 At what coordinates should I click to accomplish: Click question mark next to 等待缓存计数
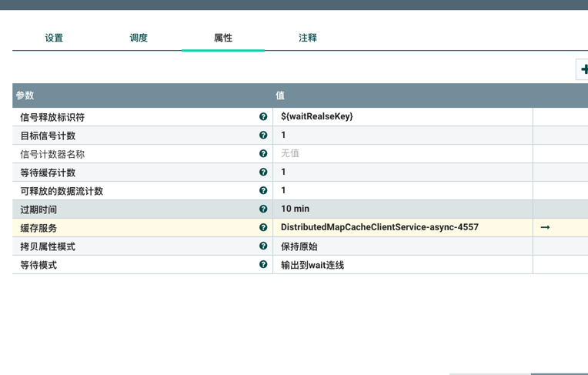pos(263,172)
